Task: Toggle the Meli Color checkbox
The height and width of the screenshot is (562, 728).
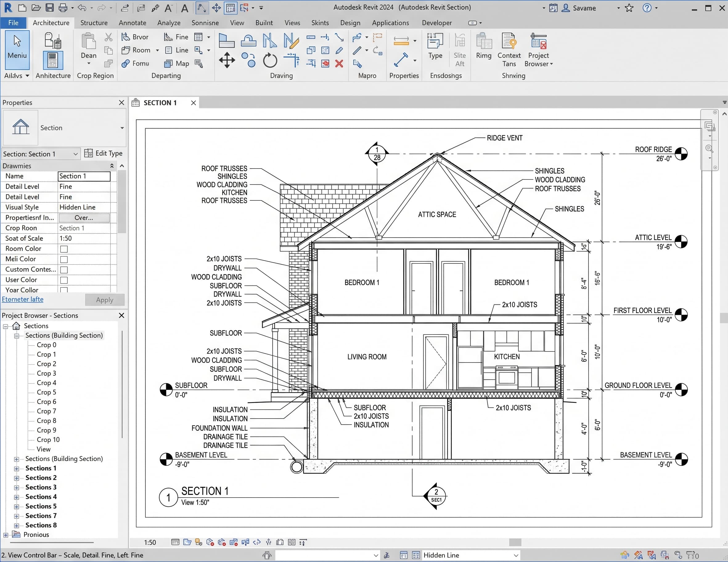Action: click(64, 259)
